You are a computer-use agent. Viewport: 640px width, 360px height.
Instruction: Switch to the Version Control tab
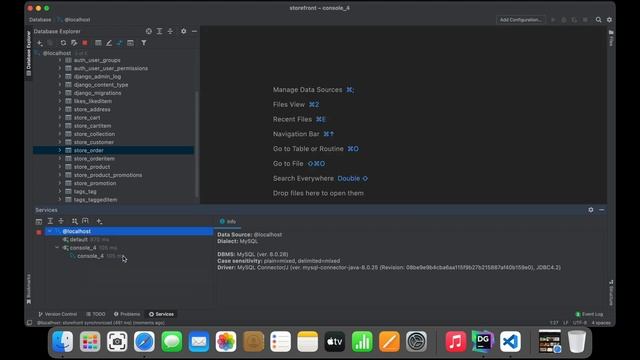click(58, 314)
